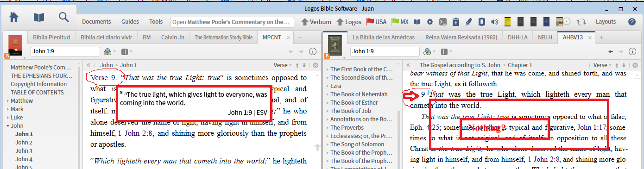Expand The Book of Nehemiah entry
This screenshot has width=644, height=169.
328,94
